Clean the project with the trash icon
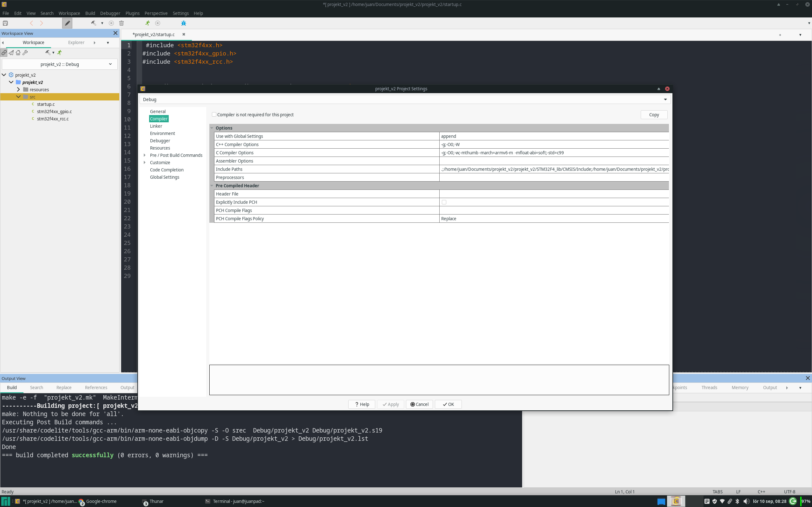812x507 pixels. [x=121, y=23]
